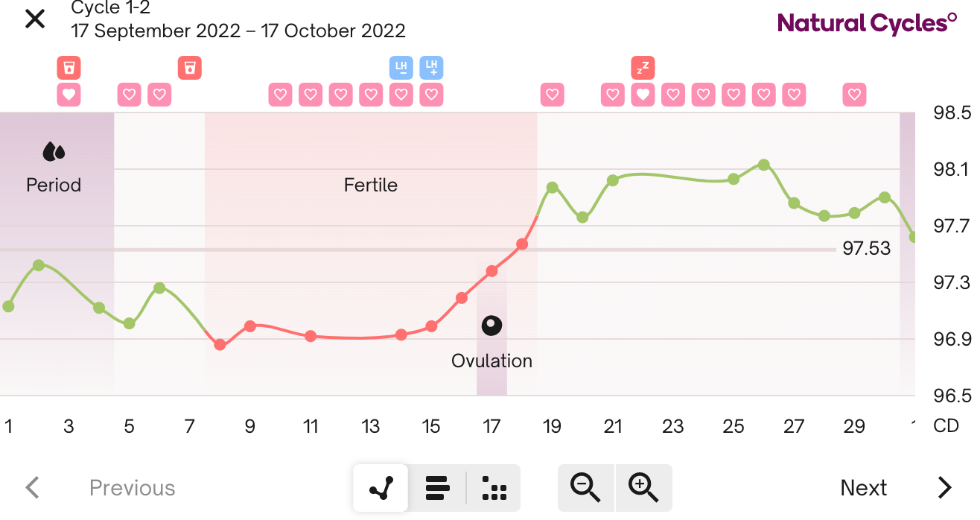Toggle the heart icon above day 15
This screenshot has height=520, width=980.
[x=431, y=95]
